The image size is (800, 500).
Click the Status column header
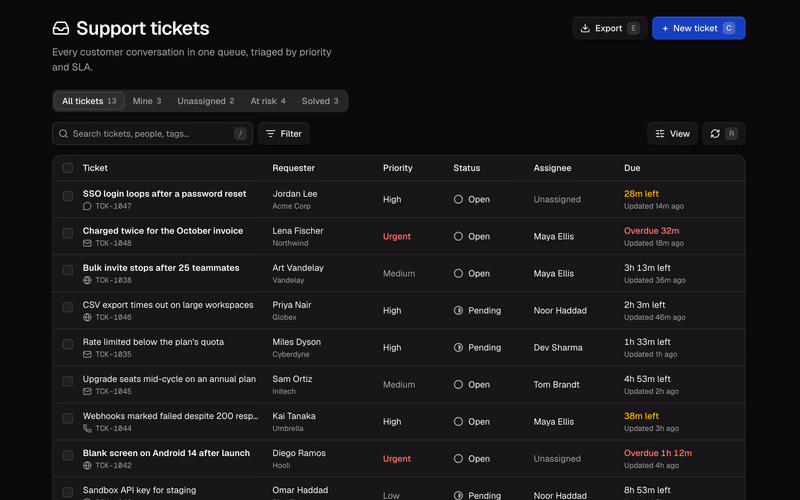pos(466,168)
